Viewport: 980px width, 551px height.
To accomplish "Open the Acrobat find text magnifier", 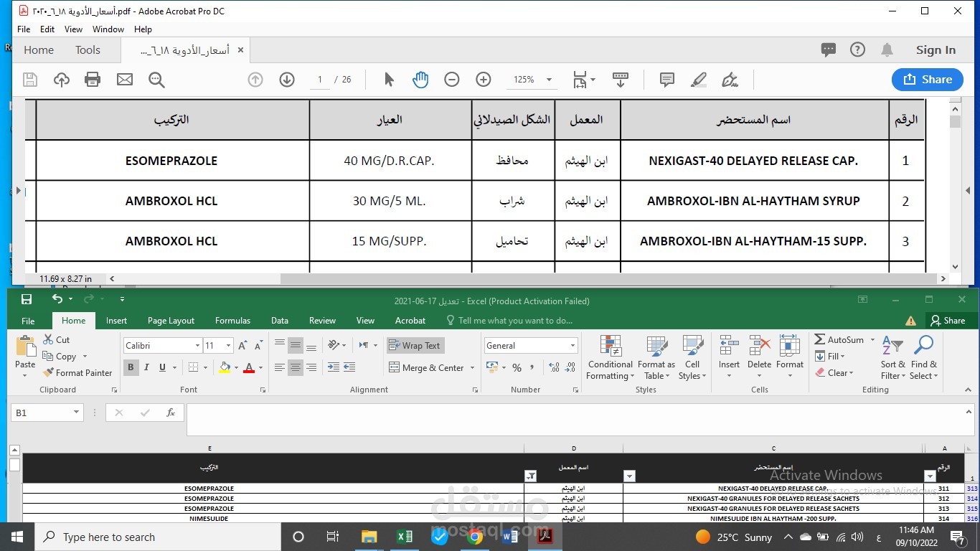I will (156, 80).
